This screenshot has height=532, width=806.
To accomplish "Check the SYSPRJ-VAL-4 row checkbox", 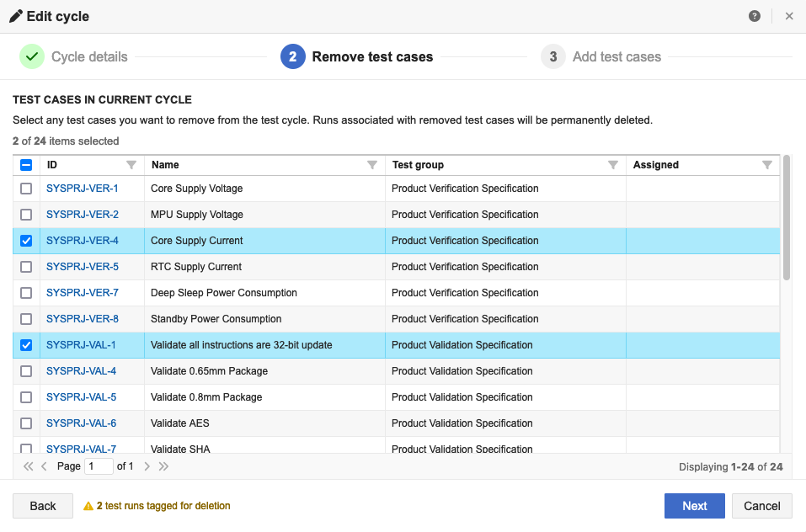I will (26, 371).
